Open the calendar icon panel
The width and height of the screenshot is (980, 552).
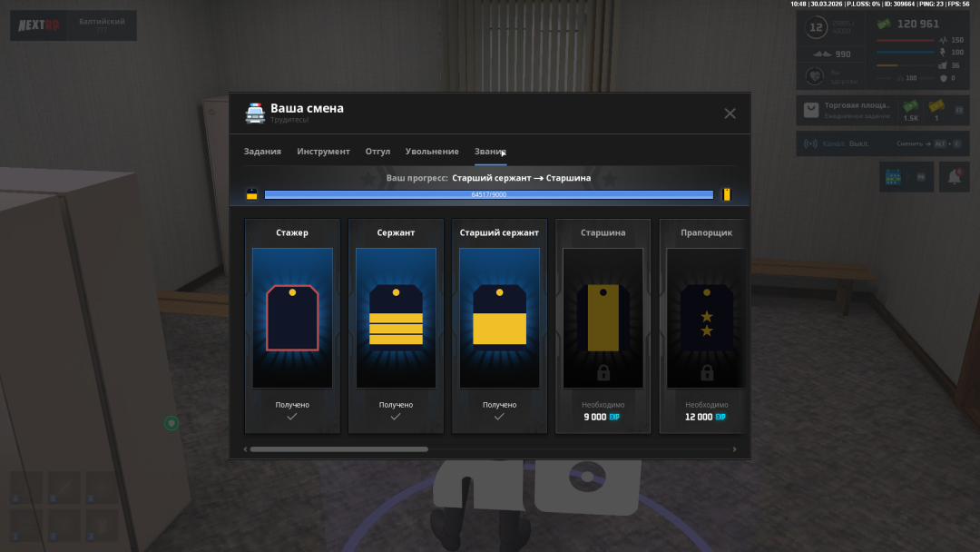tap(893, 178)
